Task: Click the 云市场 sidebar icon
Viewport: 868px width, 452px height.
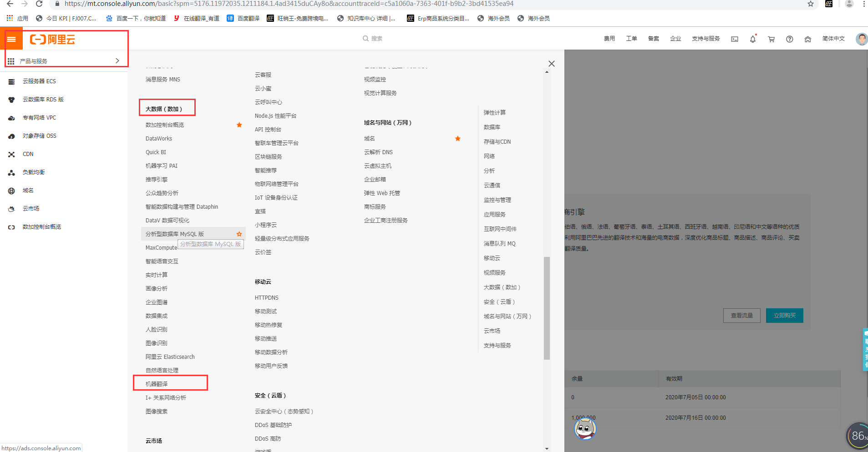Action: 12,209
